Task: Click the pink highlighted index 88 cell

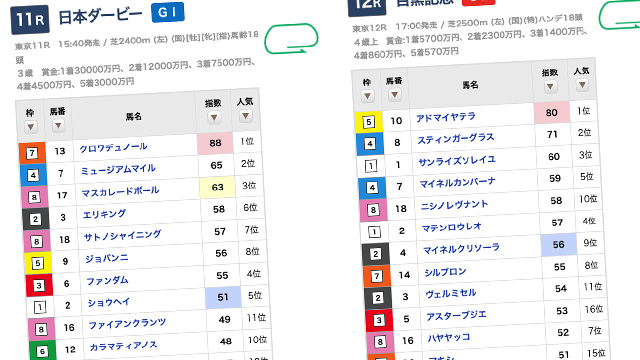Action: tap(215, 143)
